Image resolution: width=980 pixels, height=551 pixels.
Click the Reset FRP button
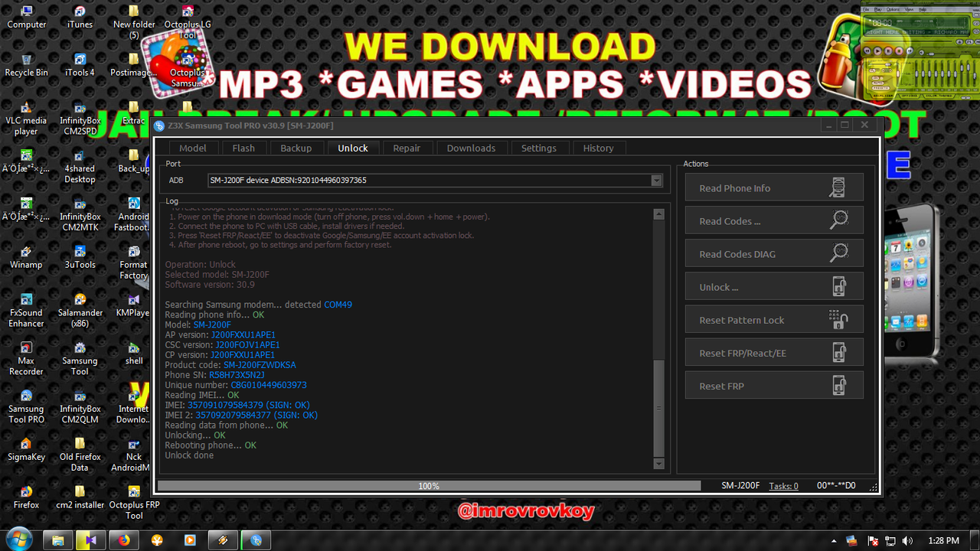774,385
